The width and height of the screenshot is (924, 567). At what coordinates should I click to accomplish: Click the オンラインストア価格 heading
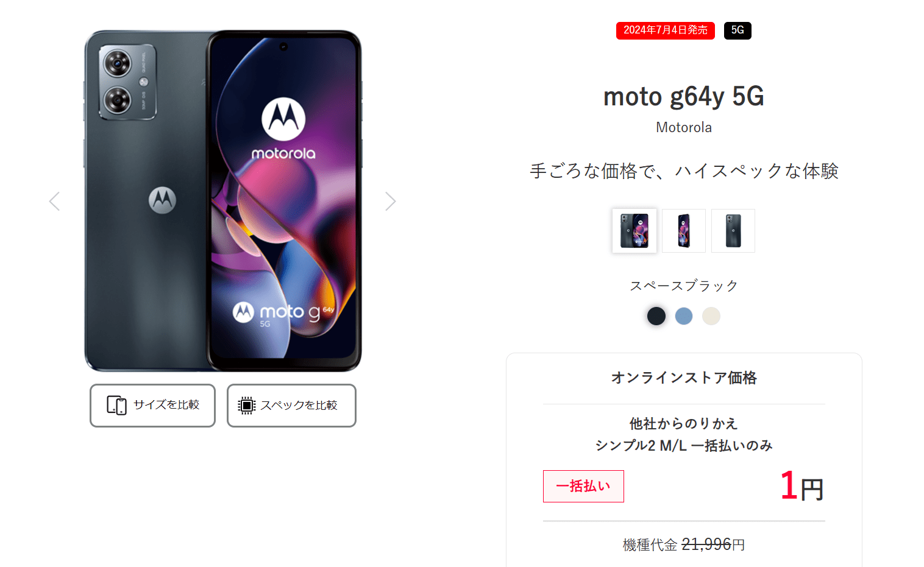coord(684,378)
